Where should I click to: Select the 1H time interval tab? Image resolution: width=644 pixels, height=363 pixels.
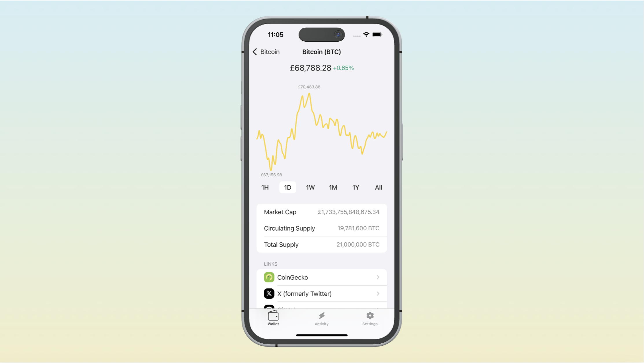tap(264, 187)
